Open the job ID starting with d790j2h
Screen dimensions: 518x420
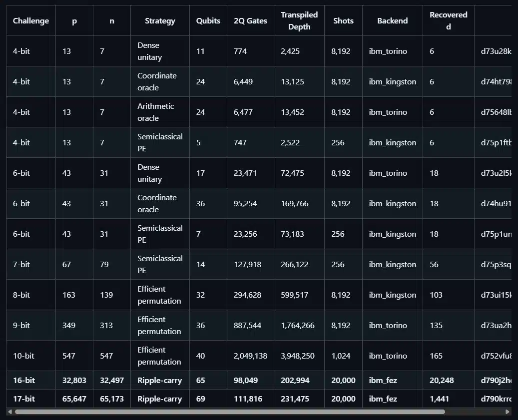click(x=496, y=381)
